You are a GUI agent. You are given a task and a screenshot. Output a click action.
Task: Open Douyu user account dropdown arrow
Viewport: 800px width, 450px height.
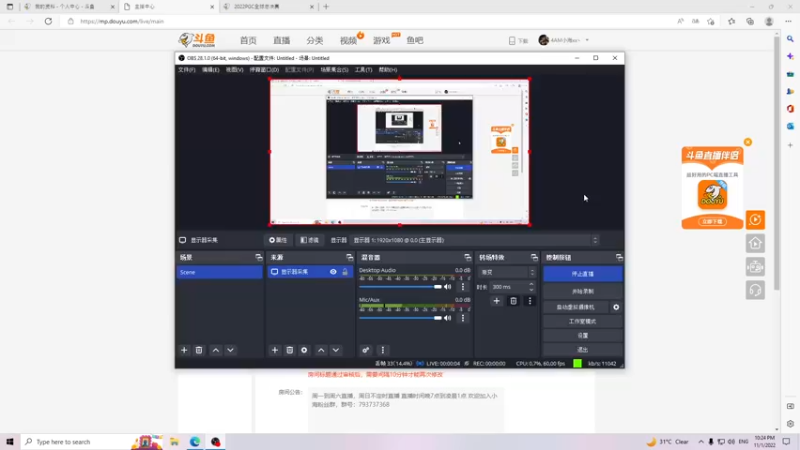click(x=587, y=40)
